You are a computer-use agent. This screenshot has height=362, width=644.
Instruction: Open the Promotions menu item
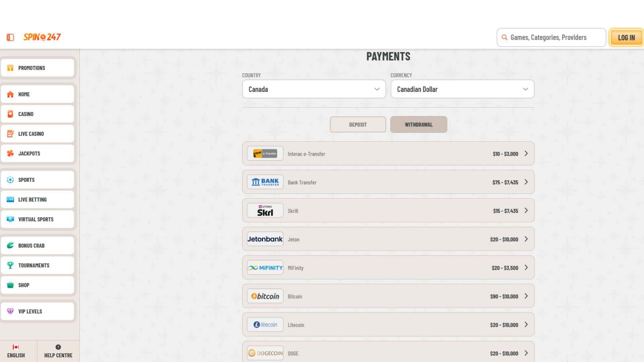pos(37,68)
